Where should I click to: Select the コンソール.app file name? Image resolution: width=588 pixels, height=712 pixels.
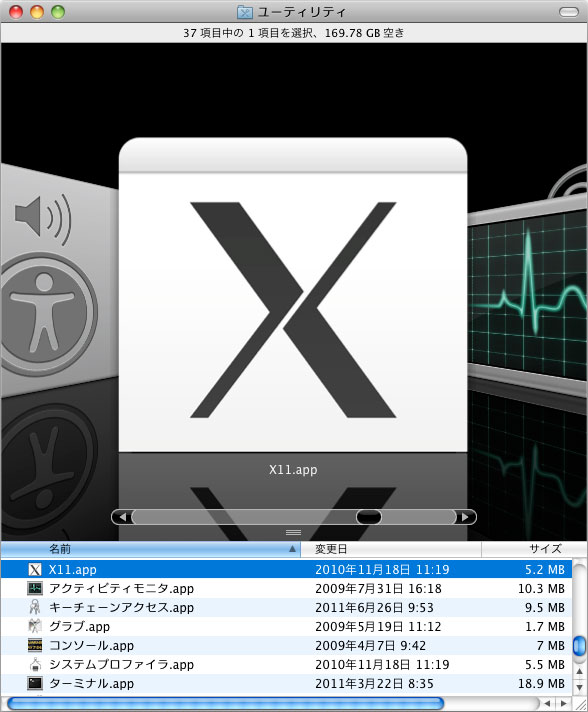click(91, 645)
